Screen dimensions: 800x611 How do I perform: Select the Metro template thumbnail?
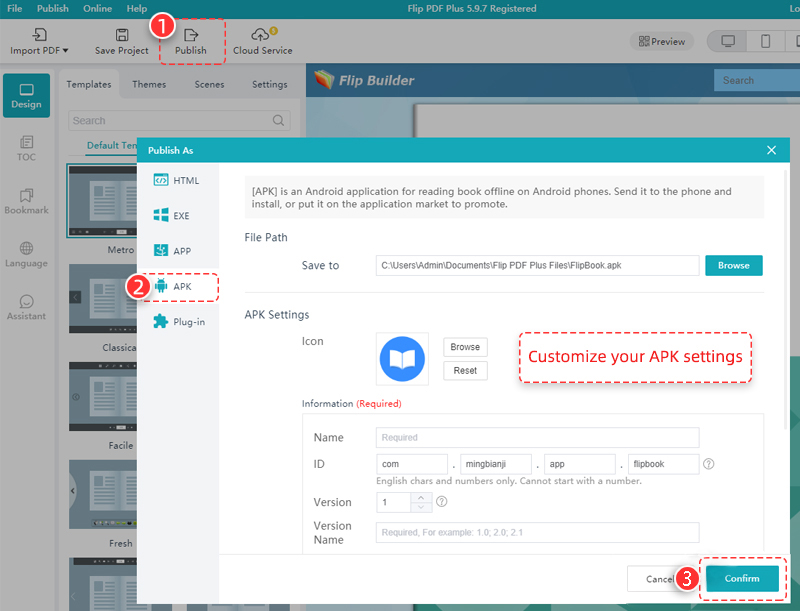tap(102, 201)
